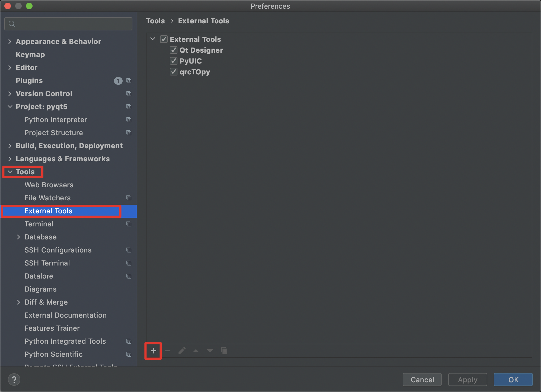
Task: Click the search magnifier icon
Action: (x=12, y=24)
